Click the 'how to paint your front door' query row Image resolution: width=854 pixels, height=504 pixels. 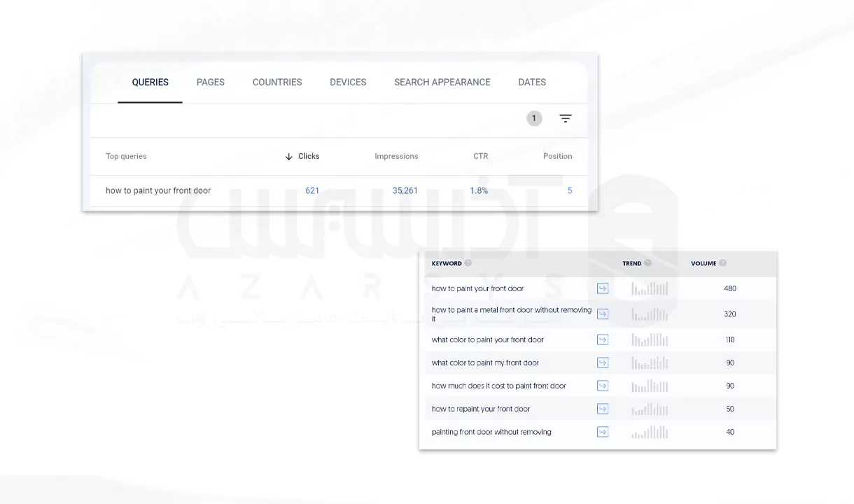point(158,190)
